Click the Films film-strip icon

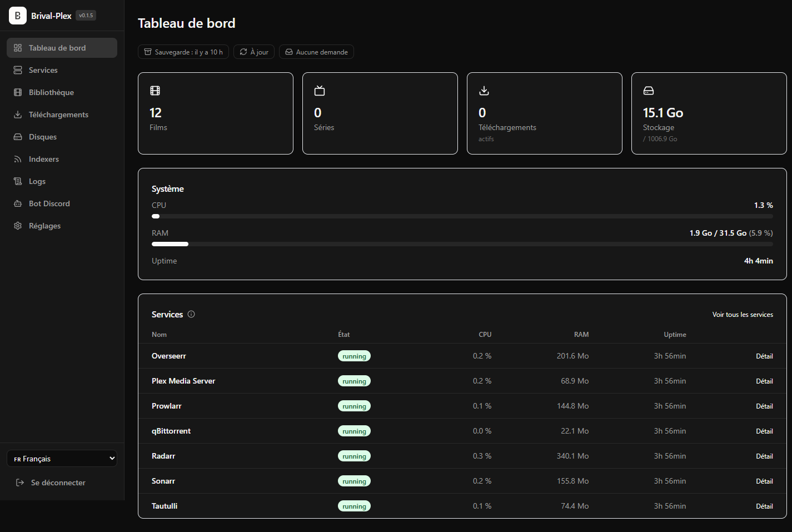155,91
